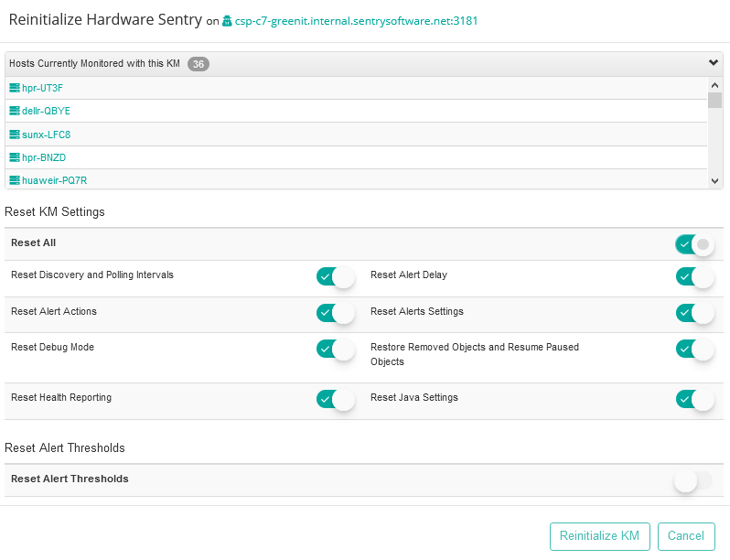The height and width of the screenshot is (560, 730).
Task: Cancel the reinitialize dialog
Action: (686, 536)
